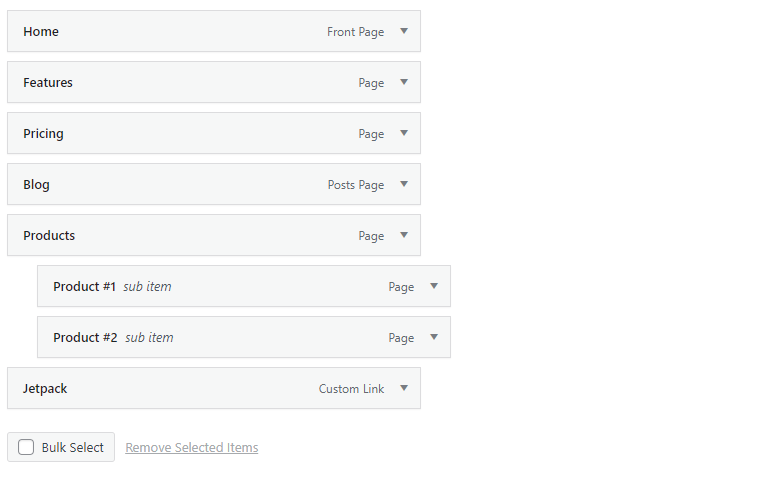This screenshot has width=779, height=478.
Task: Expand the Products menu item arrow
Action: pos(404,235)
